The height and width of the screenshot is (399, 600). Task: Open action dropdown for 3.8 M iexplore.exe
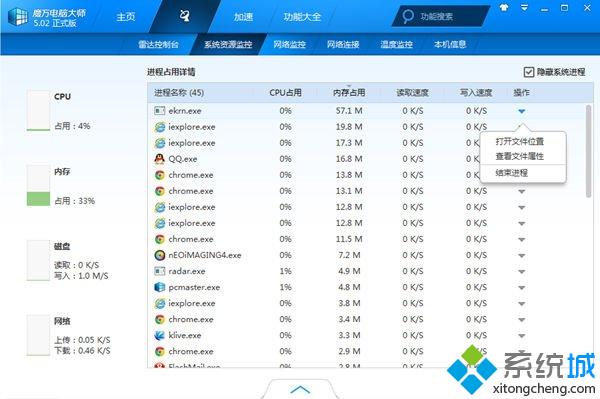tap(522, 304)
